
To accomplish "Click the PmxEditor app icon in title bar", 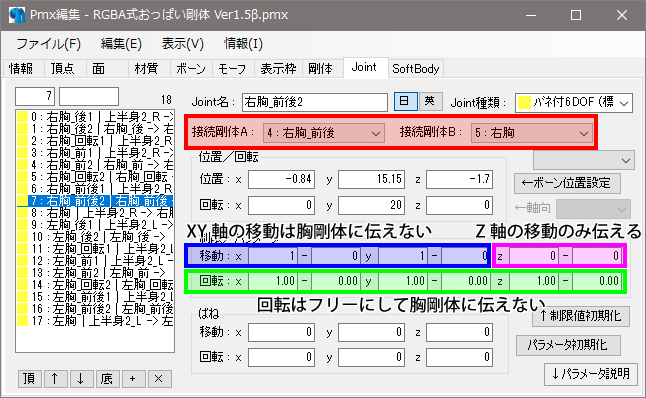I will click(x=17, y=15).
